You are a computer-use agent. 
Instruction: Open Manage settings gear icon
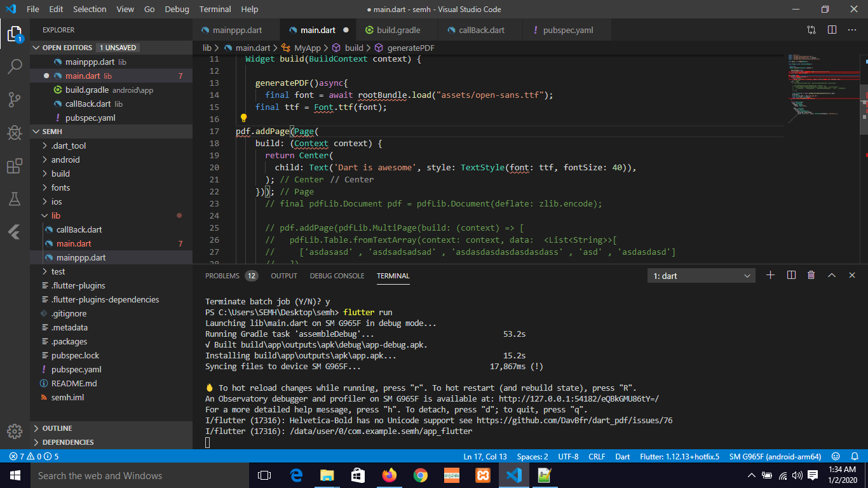(15, 431)
